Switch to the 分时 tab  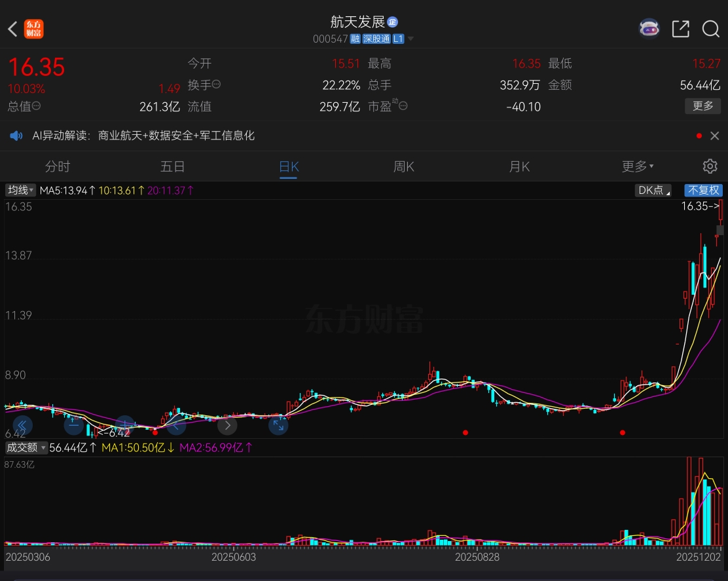point(57,166)
